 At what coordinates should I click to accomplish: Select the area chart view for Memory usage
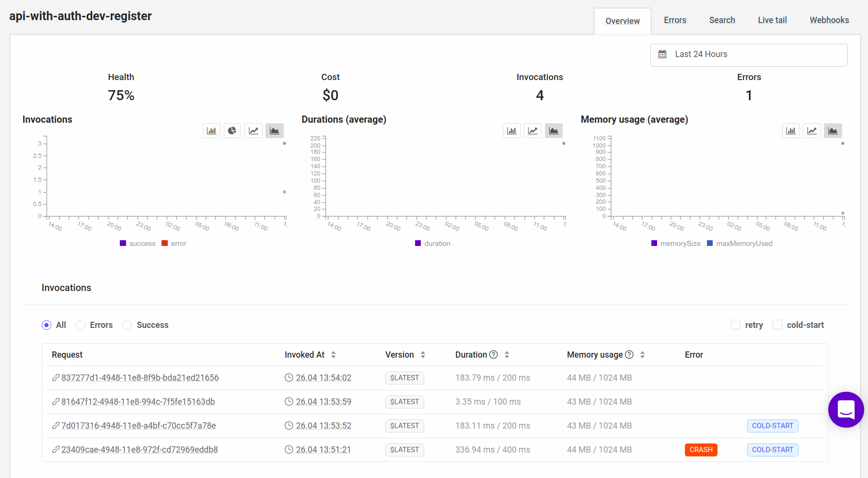(x=833, y=130)
